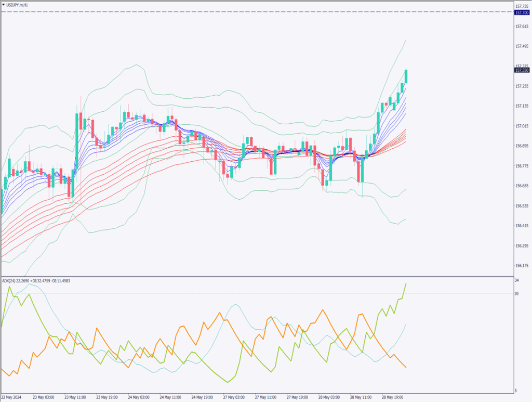Viewport: 532px width, 402px height.
Task: Select the 24 May 03:00 time label
Action: (138, 396)
